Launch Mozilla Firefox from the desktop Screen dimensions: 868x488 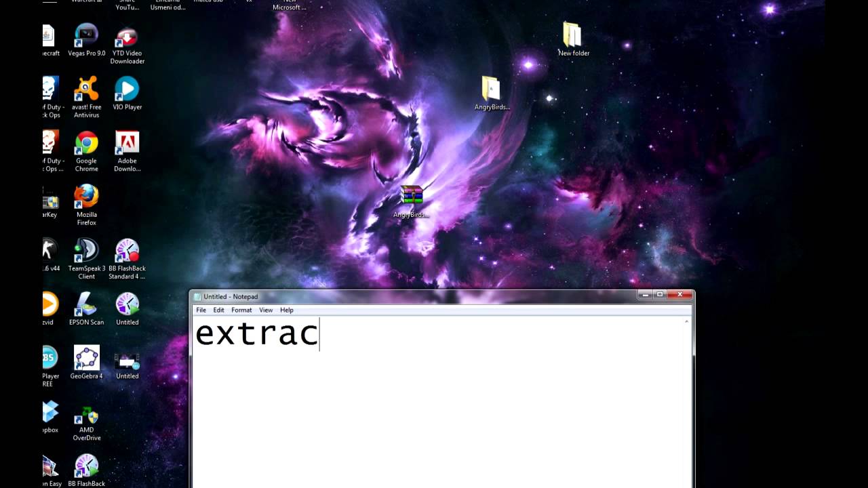click(x=86, y=205)
